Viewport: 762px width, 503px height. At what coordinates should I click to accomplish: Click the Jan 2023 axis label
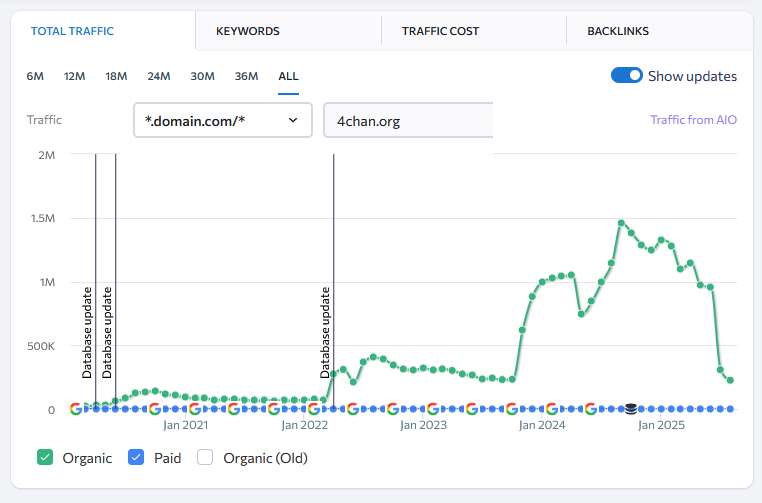pos(423,425)
